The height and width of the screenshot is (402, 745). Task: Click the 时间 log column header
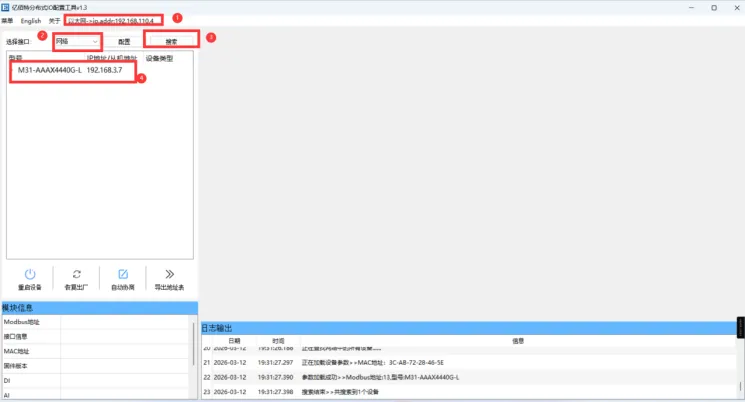(278, 341)
